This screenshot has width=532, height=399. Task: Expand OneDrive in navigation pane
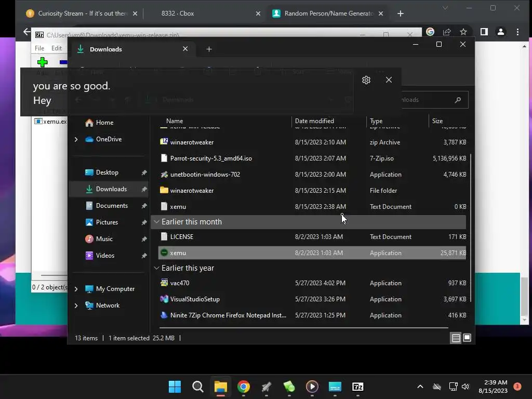coord(76,139)
